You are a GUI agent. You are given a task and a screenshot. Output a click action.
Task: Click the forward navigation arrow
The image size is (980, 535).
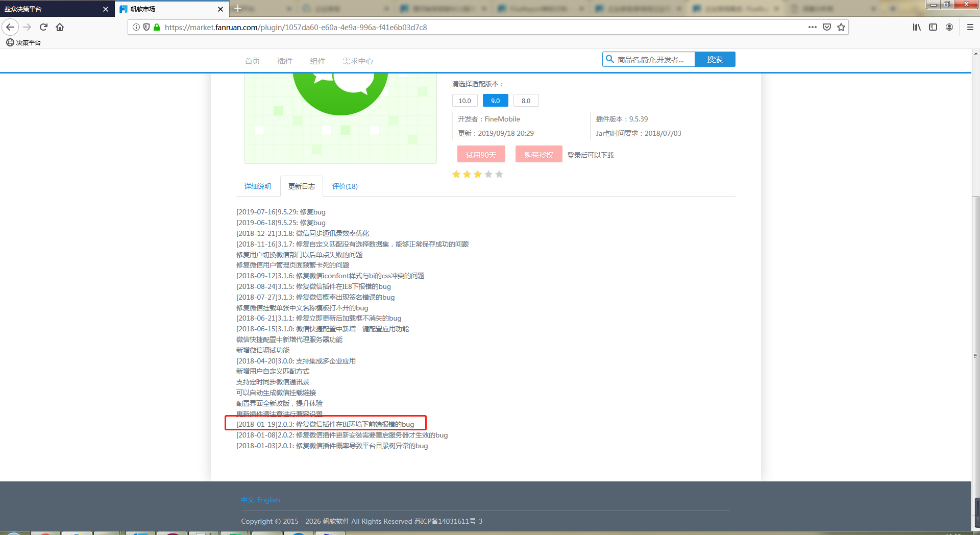point(27,27)
